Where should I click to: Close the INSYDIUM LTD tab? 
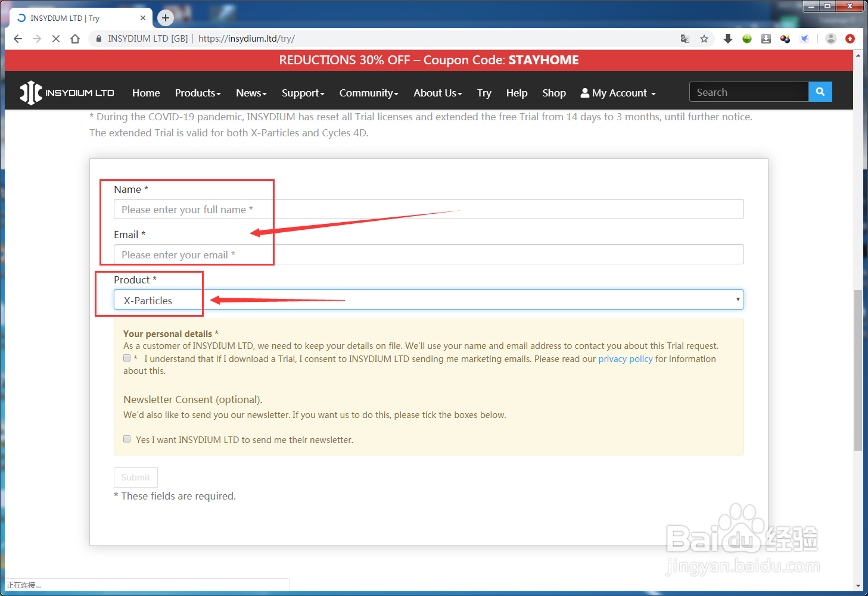tap(143, 18)
